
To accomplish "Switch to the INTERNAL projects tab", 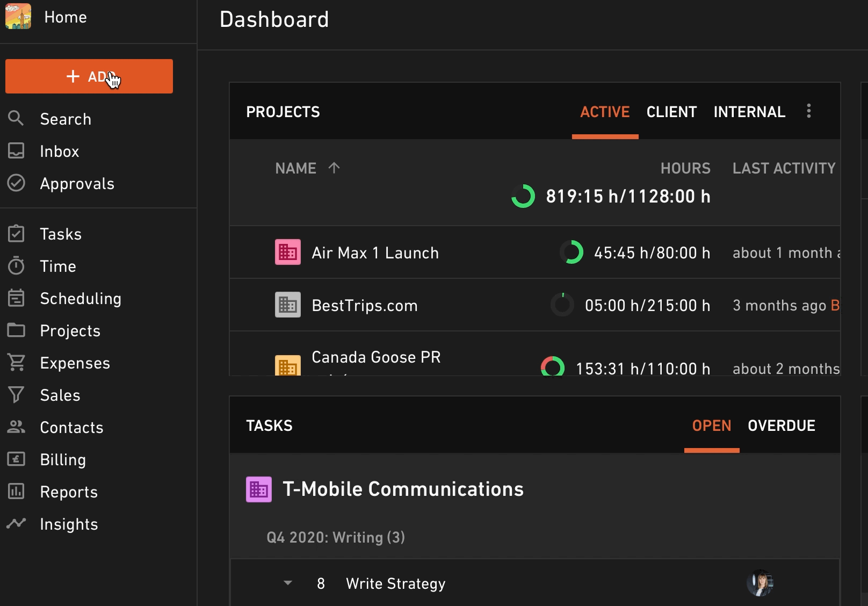I will click(x=749, y=112).
